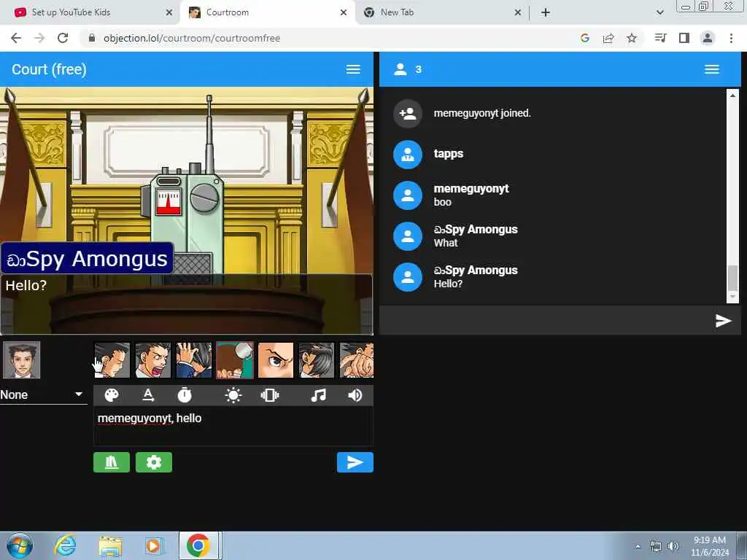Toggle the browser side panel
The width and height of the screenshot is (747, 560).
click(684, 38)
